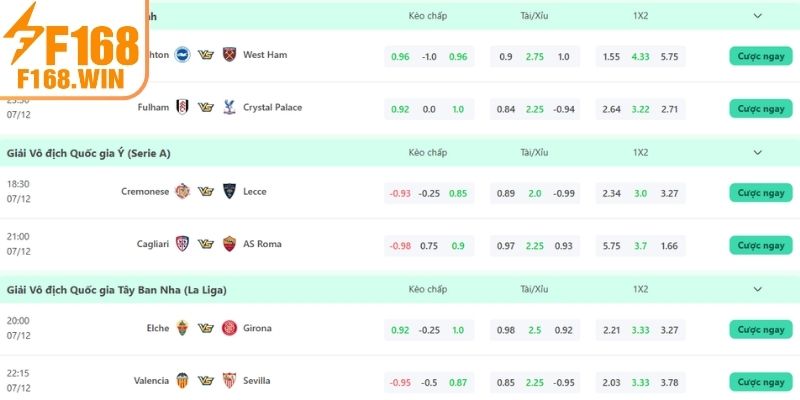Click the West Ham team crest
This screenshot has width=800, height=400.
click(x=230, y=55)
